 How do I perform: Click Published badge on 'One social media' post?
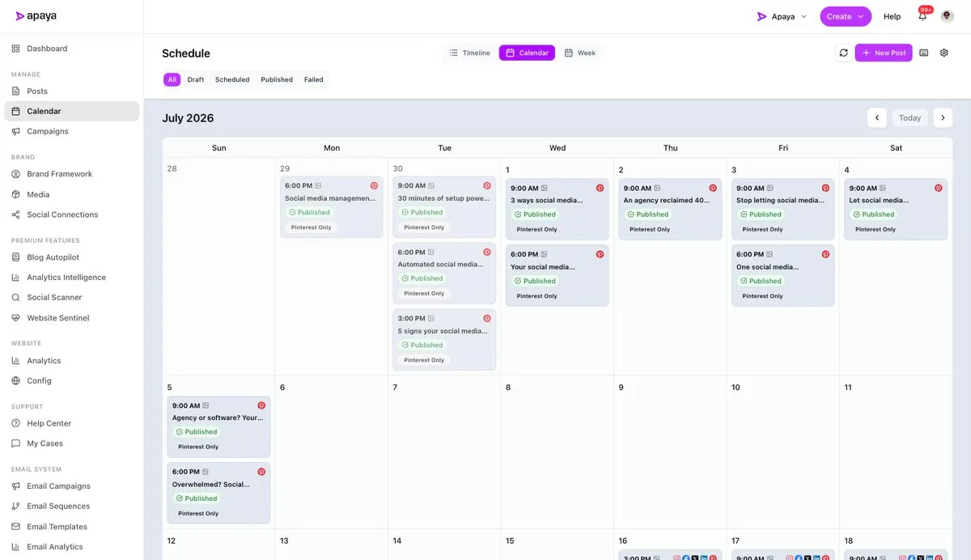point(761,281)
